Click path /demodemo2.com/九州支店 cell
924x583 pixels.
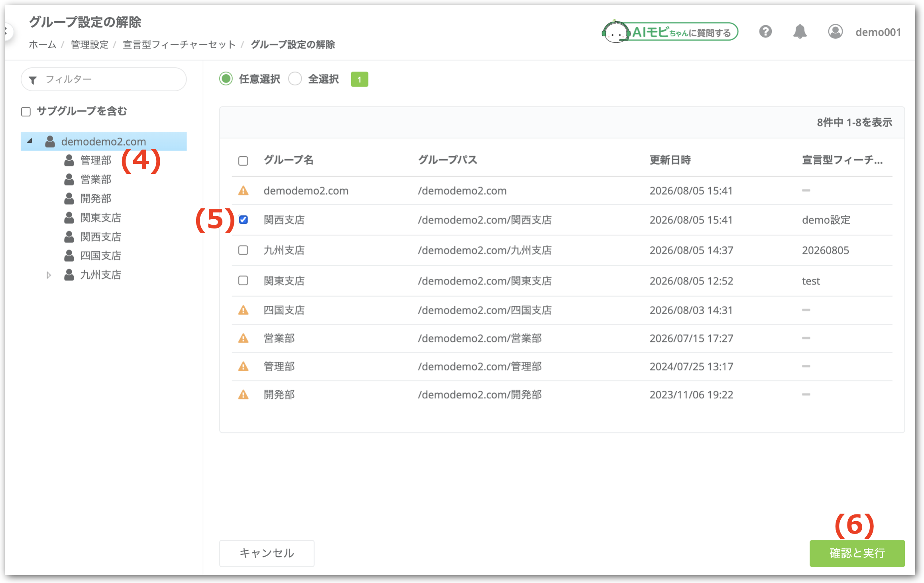[485, 250]
